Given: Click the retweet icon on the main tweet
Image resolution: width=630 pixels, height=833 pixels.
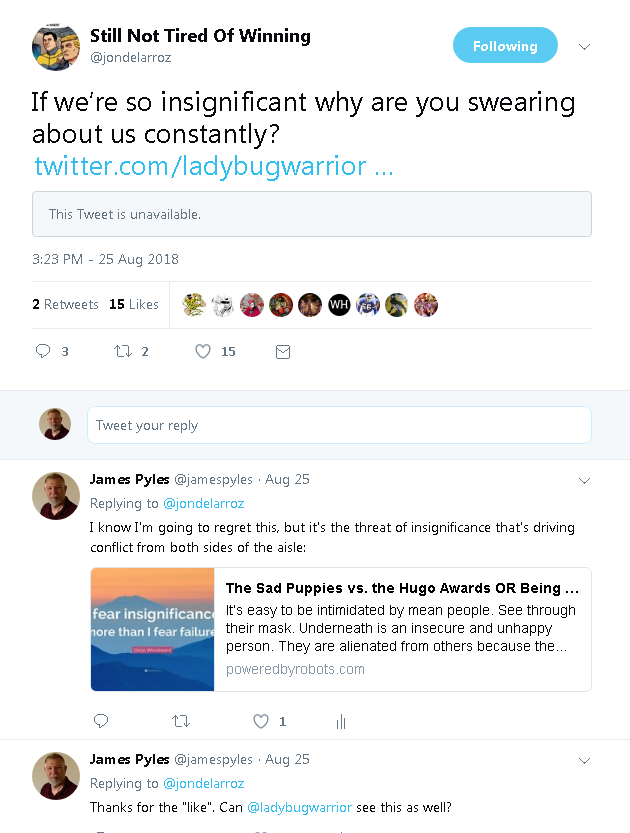Looking at the screenshot, I should [x=123, y=351].
